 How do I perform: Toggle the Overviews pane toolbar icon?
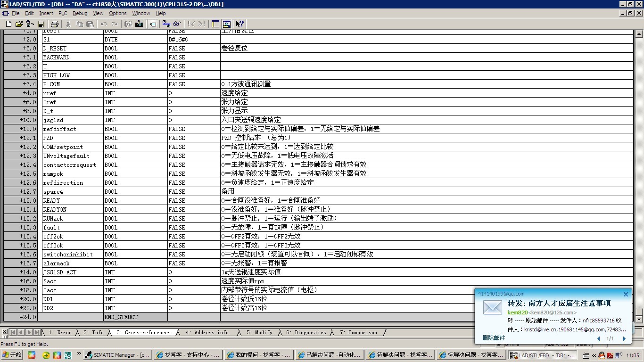[215, 24]
